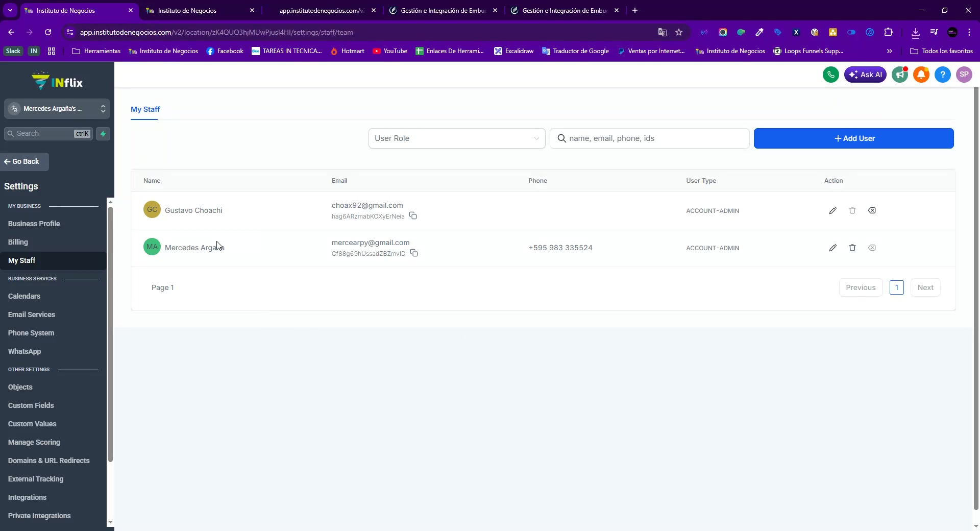View site information icon in address bar
This screenshot has width=980, height=531.
coord(70,32)
